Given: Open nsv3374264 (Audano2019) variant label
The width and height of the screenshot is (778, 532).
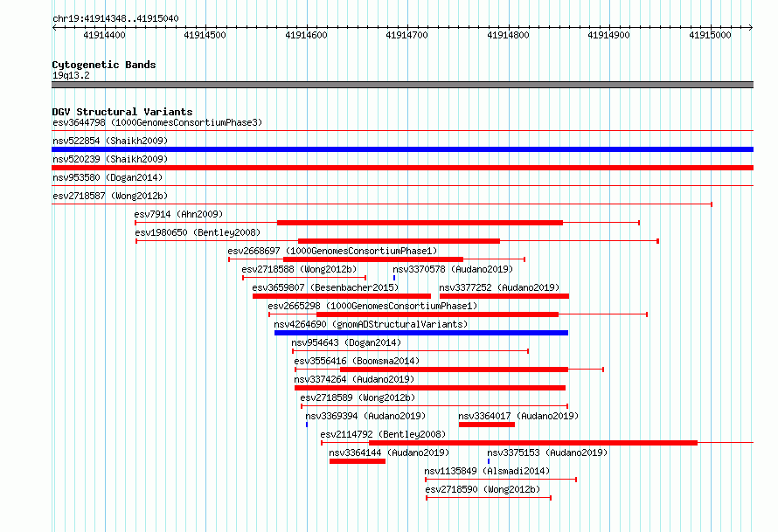Looking at the screenshot, I should (x=354, y=379).
